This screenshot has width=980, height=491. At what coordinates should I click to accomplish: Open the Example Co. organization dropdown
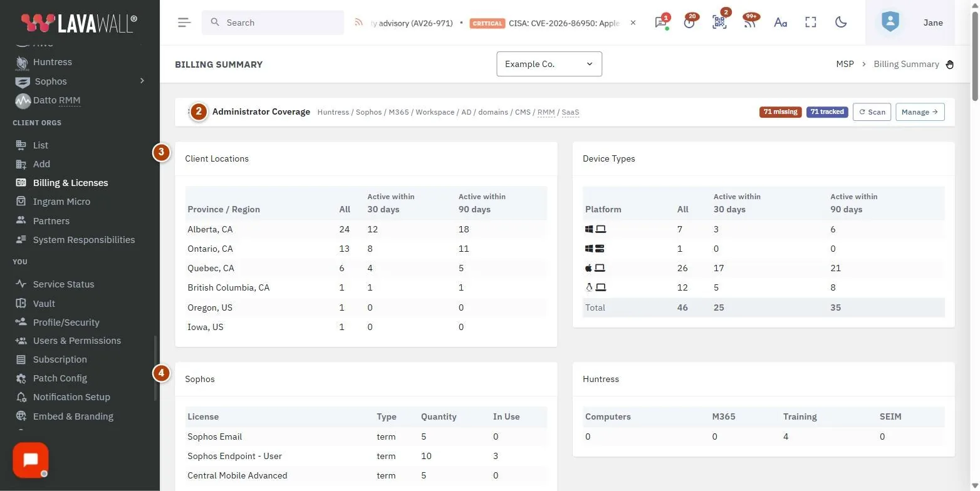pyautogui.click(x=550, y=64)
